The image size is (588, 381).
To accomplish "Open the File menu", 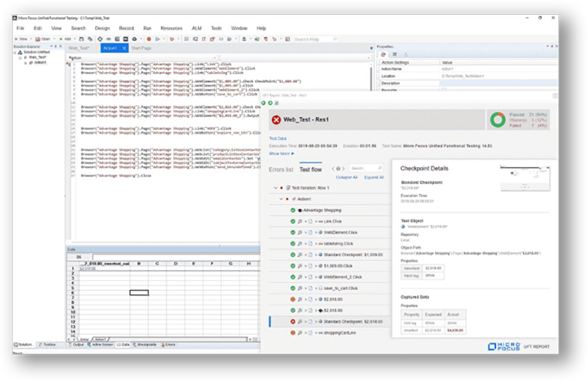I will click(21, 28).
